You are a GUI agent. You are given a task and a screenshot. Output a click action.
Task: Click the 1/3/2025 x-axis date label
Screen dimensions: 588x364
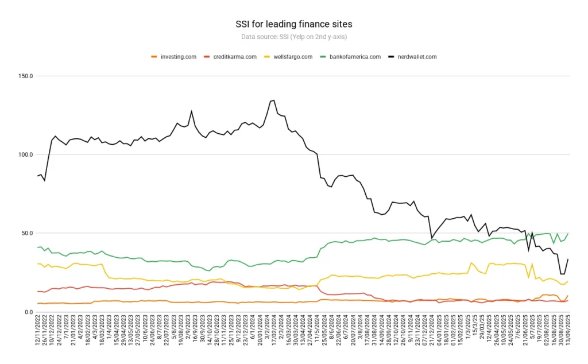tap(467, 327)
